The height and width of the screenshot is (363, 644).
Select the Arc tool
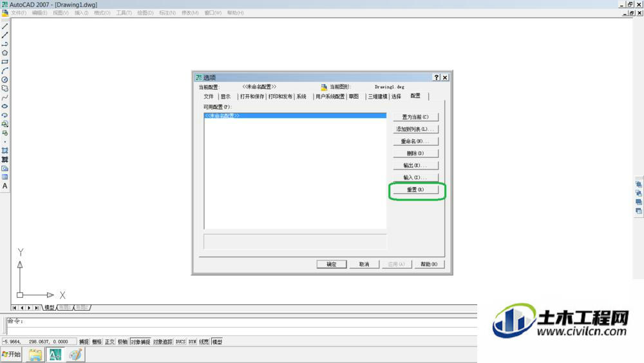point(5,71)
